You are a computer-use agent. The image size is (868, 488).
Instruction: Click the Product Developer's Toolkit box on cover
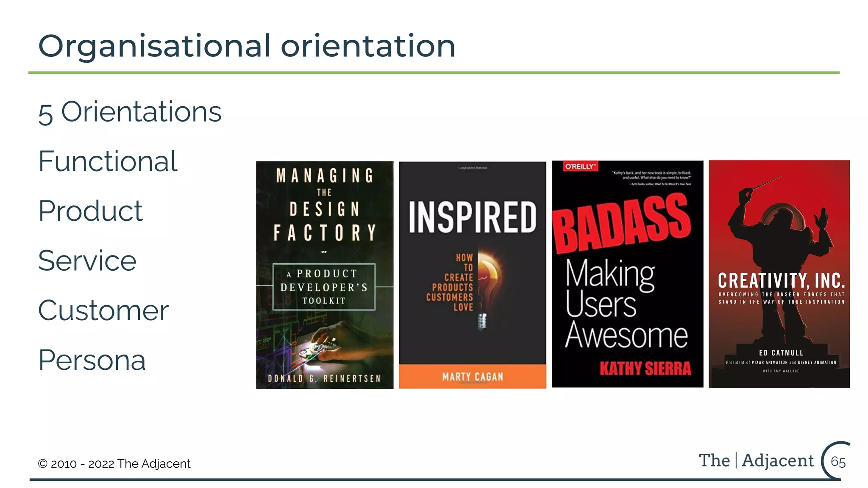(x=324, y=287)
